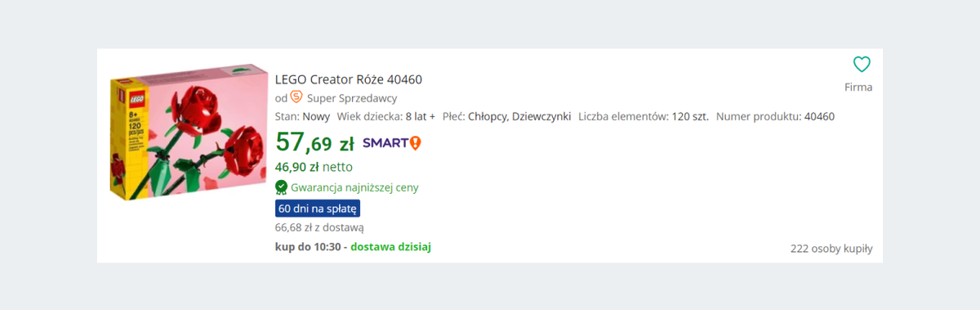Add LEGO Róże to favorites with heart icon
This screenshot has height=310, width=980.
(862, 65)
